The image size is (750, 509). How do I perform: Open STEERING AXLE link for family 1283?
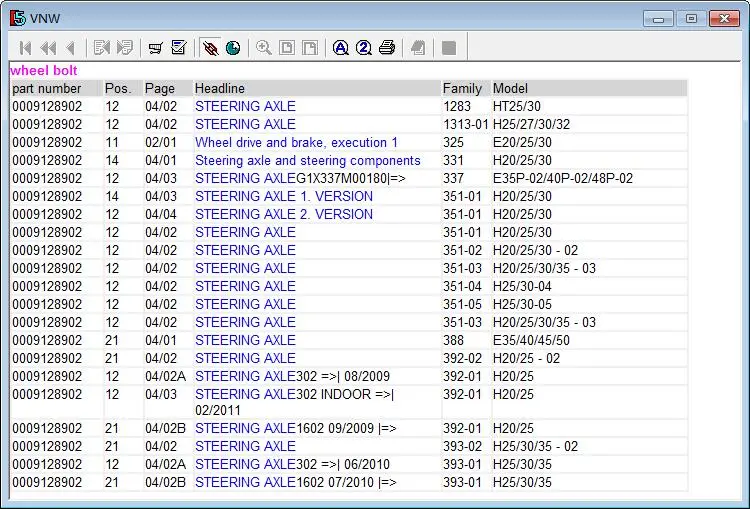coord(245,106)
